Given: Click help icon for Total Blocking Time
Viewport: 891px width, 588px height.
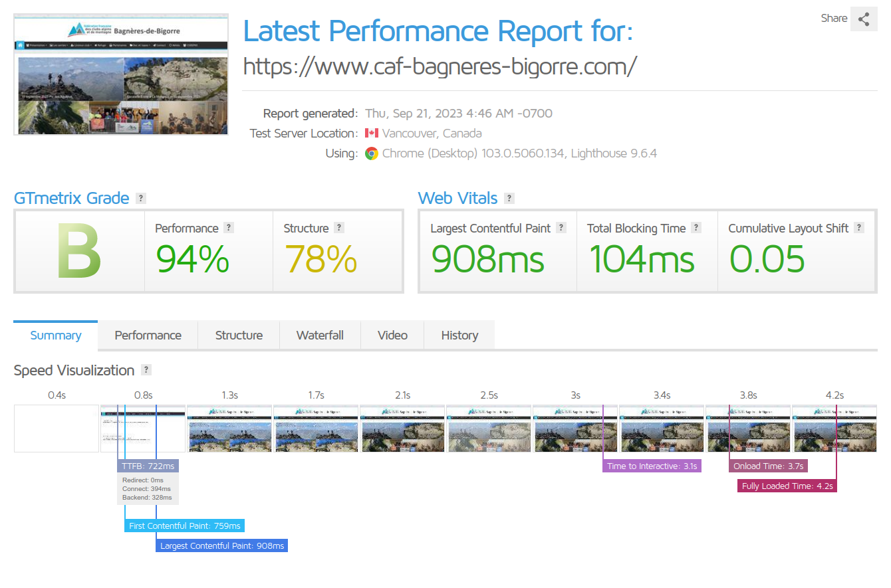Looking at the screenshot, I should (x=696, y=228).
